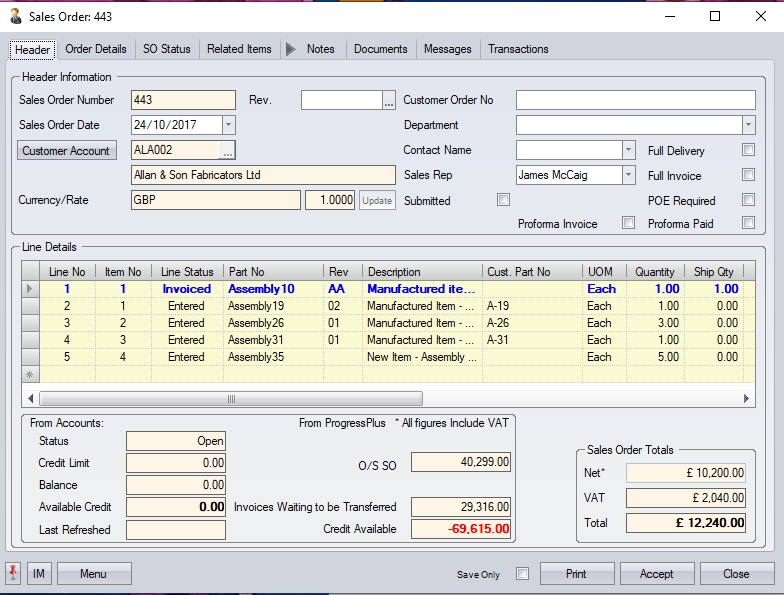Click the tab scroll arrow before Notes
The width and height of the screenshot is (784, 595).
click(291, 49)
